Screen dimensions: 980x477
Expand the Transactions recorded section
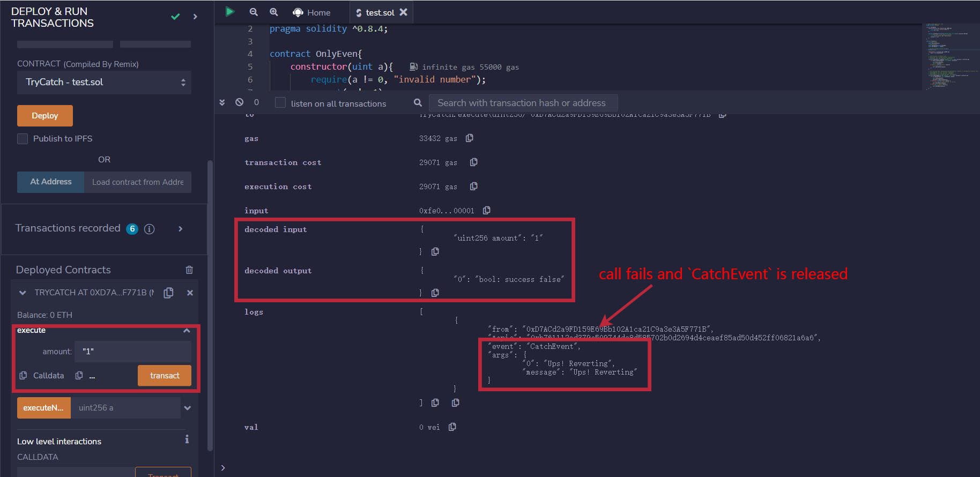point(181,229)
